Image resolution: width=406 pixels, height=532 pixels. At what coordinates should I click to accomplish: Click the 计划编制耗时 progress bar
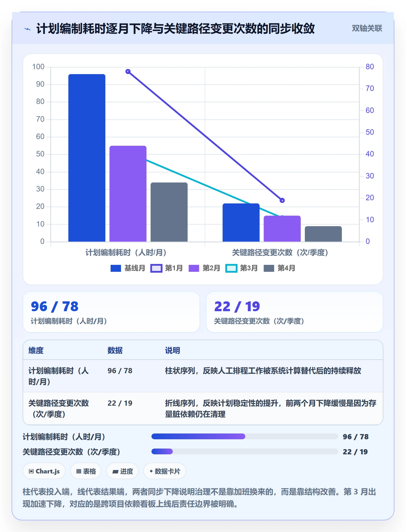pyautogui.click(x=244, y=436)
